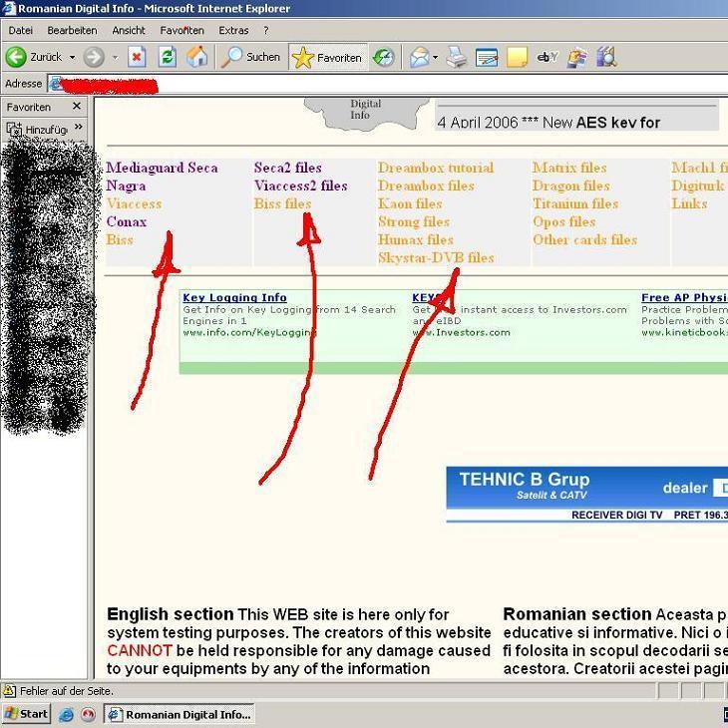Refresh the page with green arrows icon
The width and height of the screenshot is (728, 728).
click(x=168, y=57)
